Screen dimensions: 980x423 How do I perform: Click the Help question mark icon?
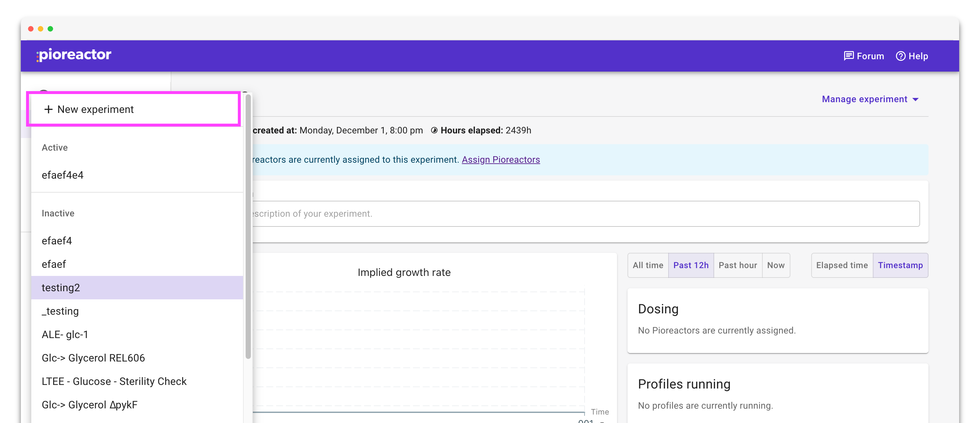[x=901, y=56]
